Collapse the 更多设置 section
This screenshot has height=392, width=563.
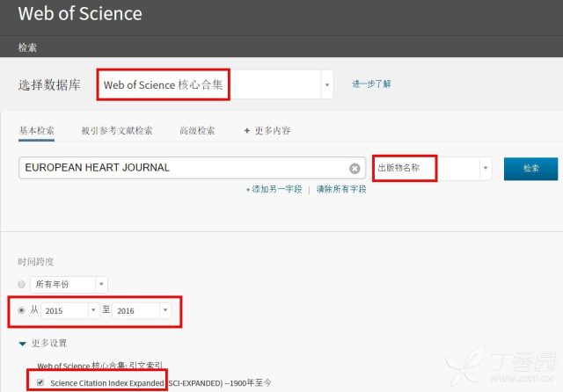(x=42, y=344)
